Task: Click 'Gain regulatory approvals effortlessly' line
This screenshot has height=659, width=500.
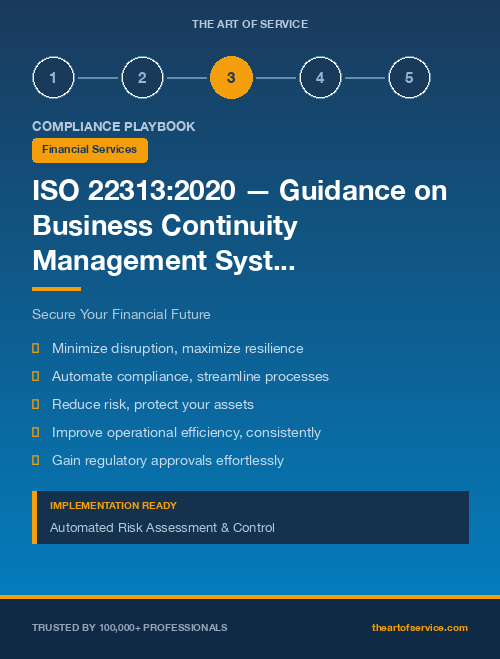Action: point(168,461)
